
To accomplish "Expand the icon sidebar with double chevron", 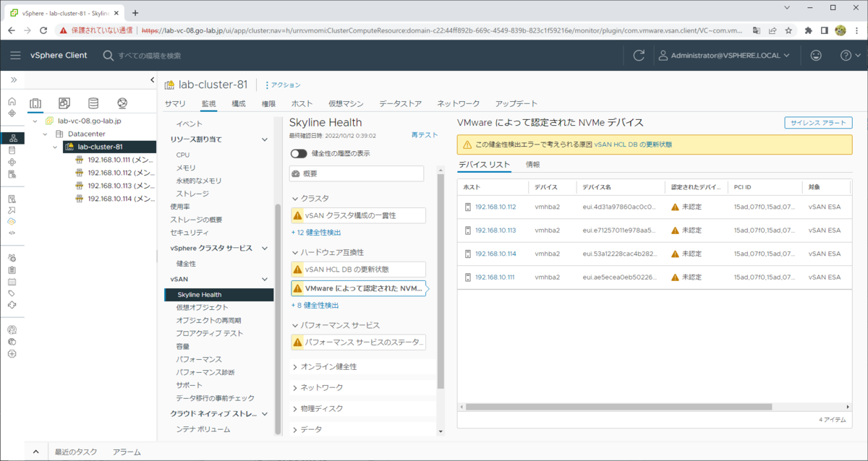I will 13,79.
